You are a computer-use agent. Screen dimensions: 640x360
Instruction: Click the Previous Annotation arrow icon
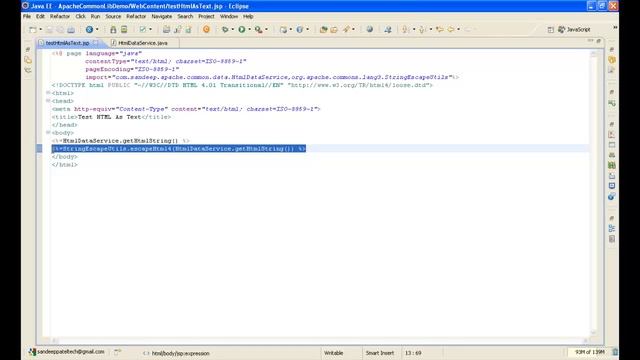[x=422, y=29]
